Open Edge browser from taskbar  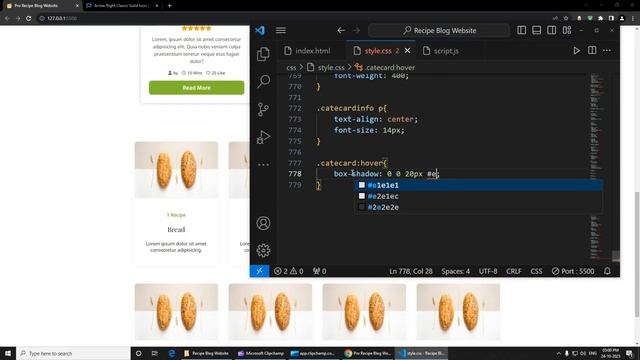172,353
